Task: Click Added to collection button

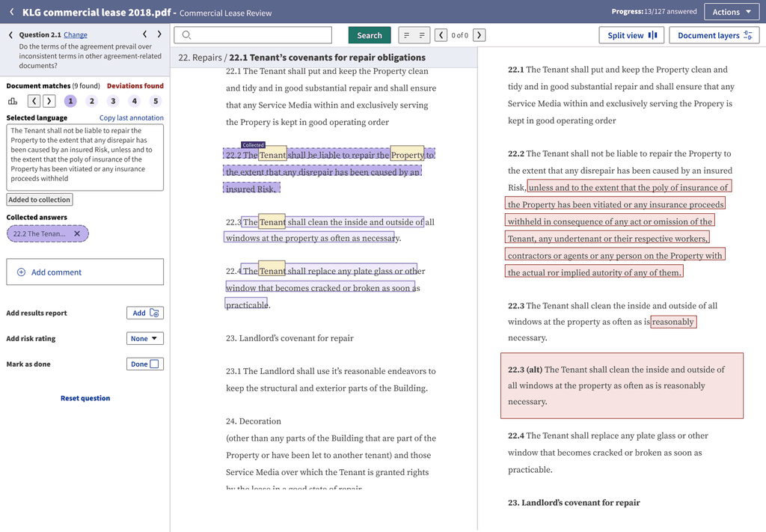Action: point(40,199)
